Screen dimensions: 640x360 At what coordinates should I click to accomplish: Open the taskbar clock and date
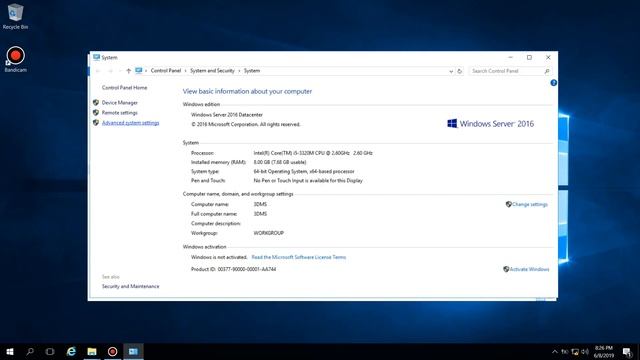click(604, 351)
